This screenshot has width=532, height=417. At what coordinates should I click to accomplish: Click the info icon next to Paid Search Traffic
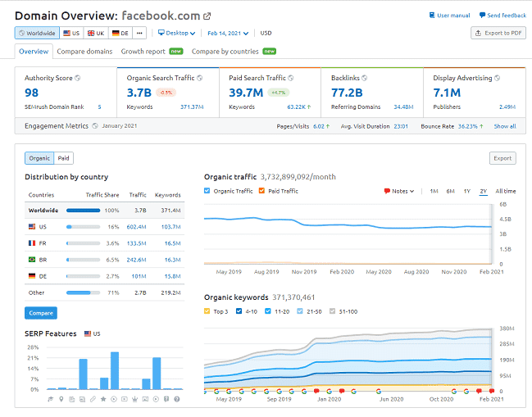tap(291, 78)
